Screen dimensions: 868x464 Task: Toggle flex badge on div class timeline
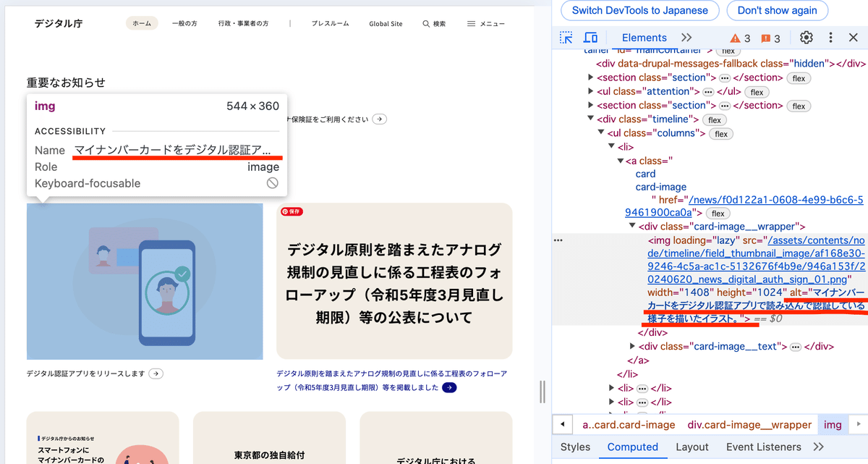[714, 119]
